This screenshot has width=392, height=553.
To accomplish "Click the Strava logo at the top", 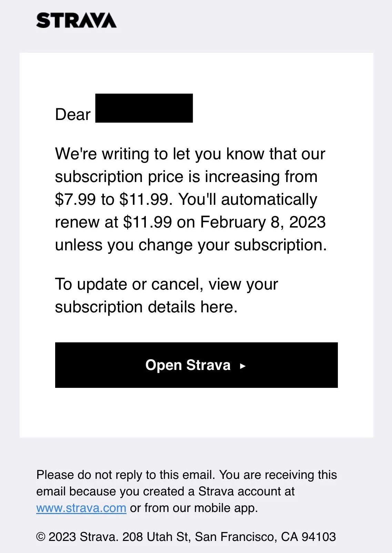I will click(76, 20).
